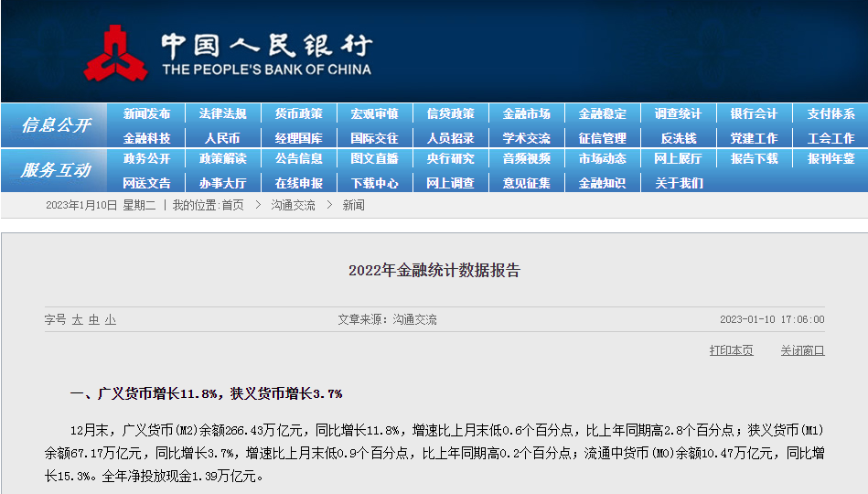Select 音频视频 menu item
Screen dimensions: 868x494
coord(527,159)
